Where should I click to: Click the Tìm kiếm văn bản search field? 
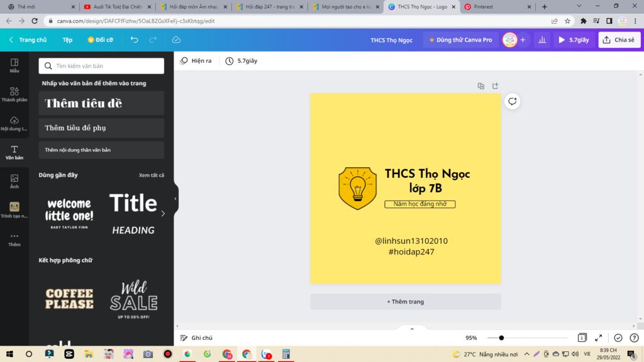101,65
